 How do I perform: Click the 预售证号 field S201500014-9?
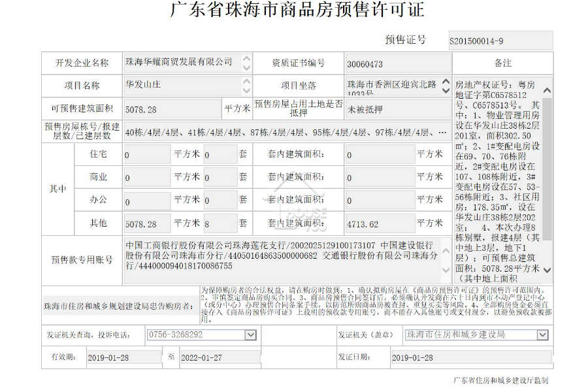[500, 41]
